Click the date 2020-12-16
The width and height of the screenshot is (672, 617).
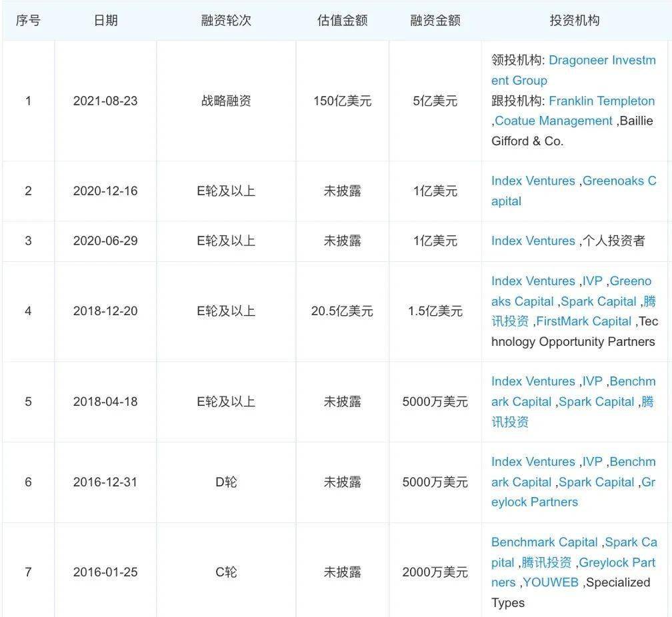(105, 191)
